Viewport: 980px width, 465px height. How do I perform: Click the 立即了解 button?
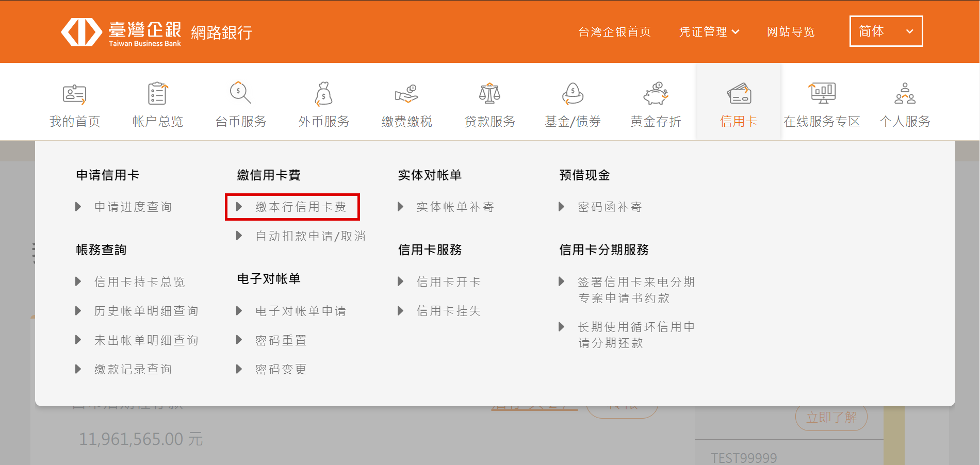[x=831, y=418]
